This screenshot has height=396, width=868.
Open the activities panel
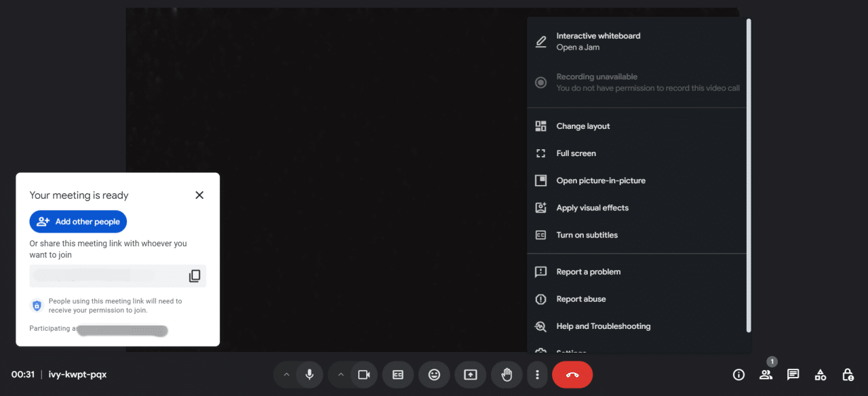820,374
